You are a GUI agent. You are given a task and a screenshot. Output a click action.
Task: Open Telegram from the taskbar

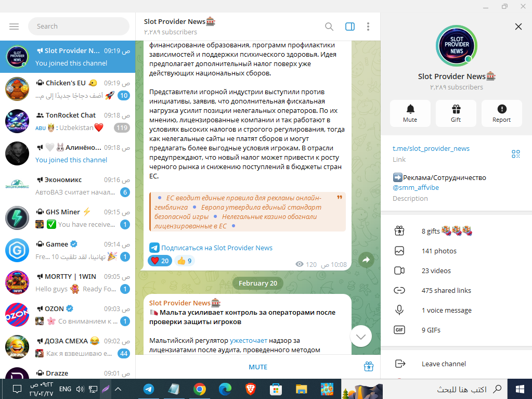(149, 389)
